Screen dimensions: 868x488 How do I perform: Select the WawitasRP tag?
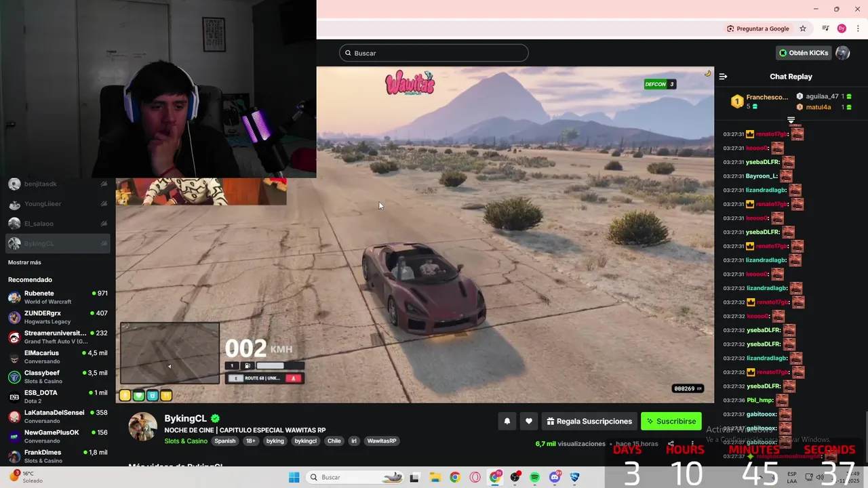382,441
